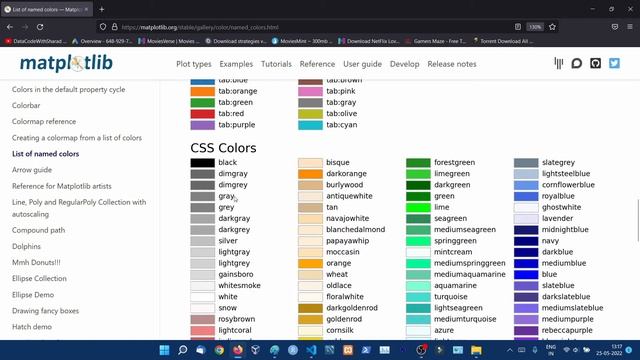This screenshot has width=640, height=360.
Task: Open Release notes in navigation bar
Action: [x=452, y=64]
